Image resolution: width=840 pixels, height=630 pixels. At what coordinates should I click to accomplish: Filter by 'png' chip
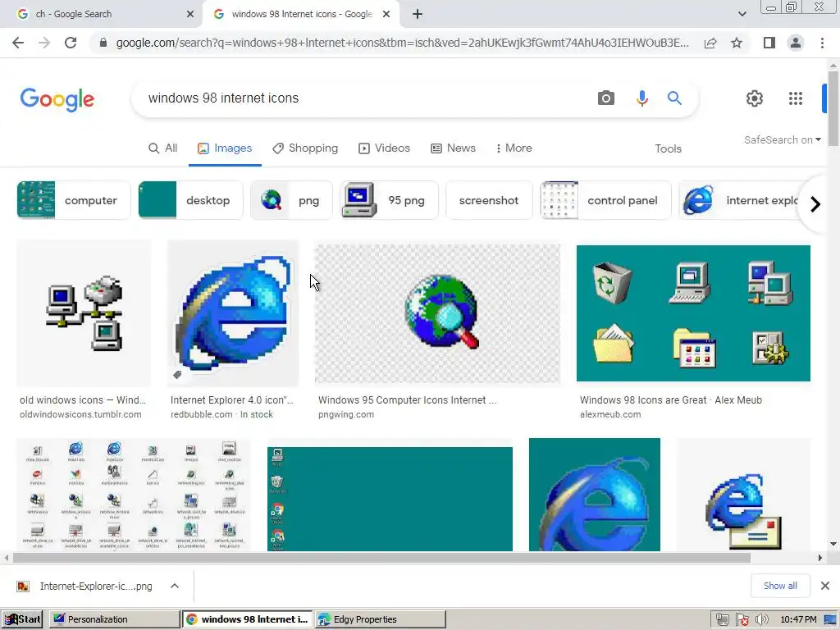coord(291,200)
